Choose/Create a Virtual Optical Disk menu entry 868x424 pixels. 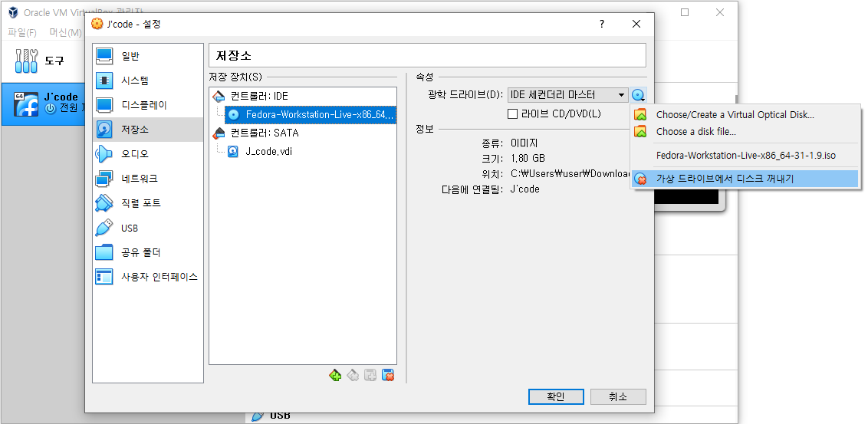coord(745,115)
